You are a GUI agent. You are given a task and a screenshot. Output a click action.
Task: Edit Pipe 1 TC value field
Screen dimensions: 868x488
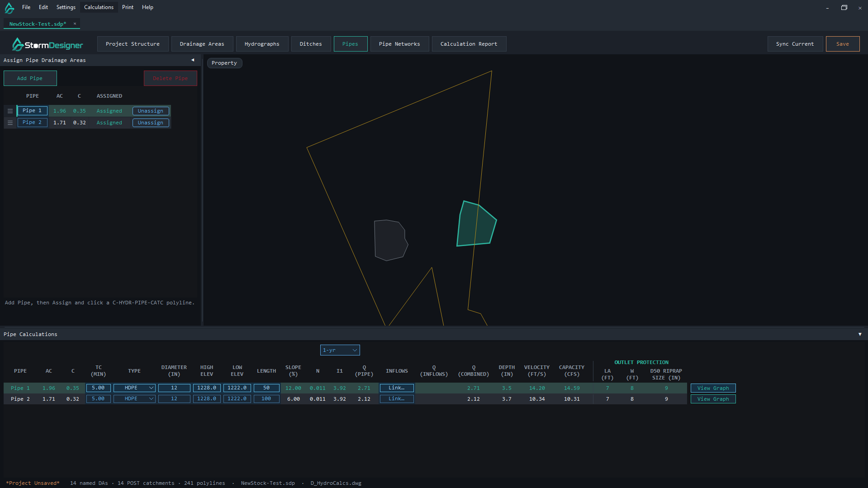click(98, 388)
